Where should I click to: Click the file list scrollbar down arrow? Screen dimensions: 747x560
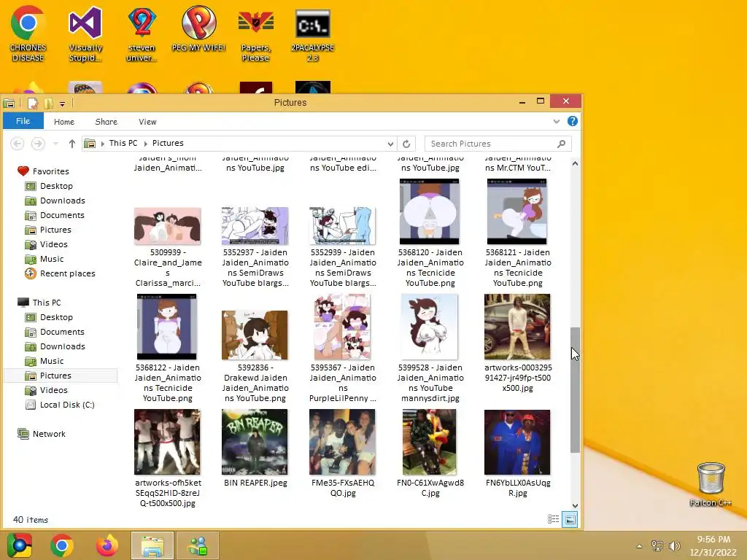575,506
